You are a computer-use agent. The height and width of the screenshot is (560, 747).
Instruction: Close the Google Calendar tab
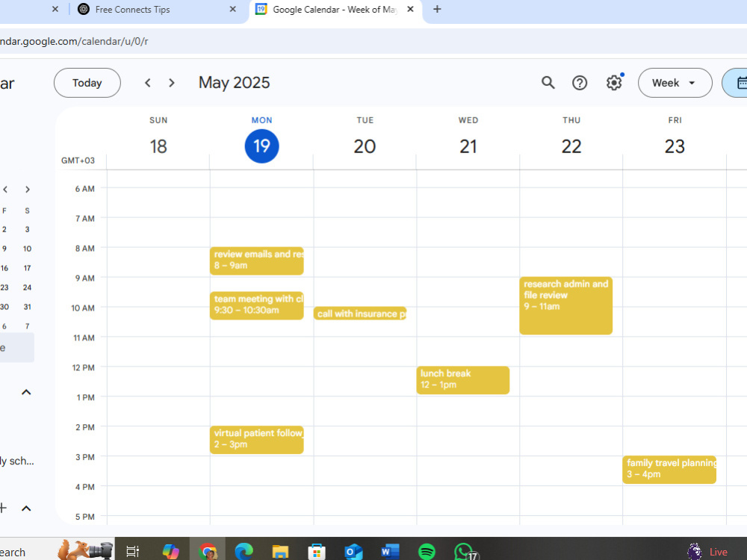pos(410,9)
